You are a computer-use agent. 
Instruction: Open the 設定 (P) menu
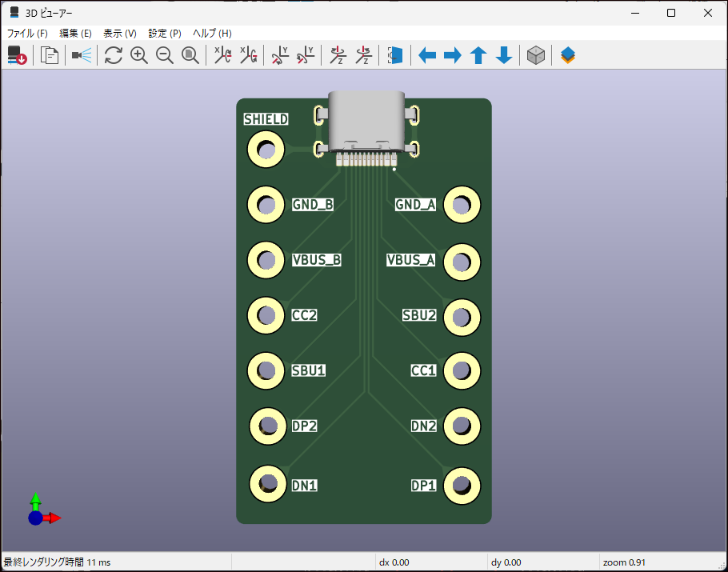point(165,34)
